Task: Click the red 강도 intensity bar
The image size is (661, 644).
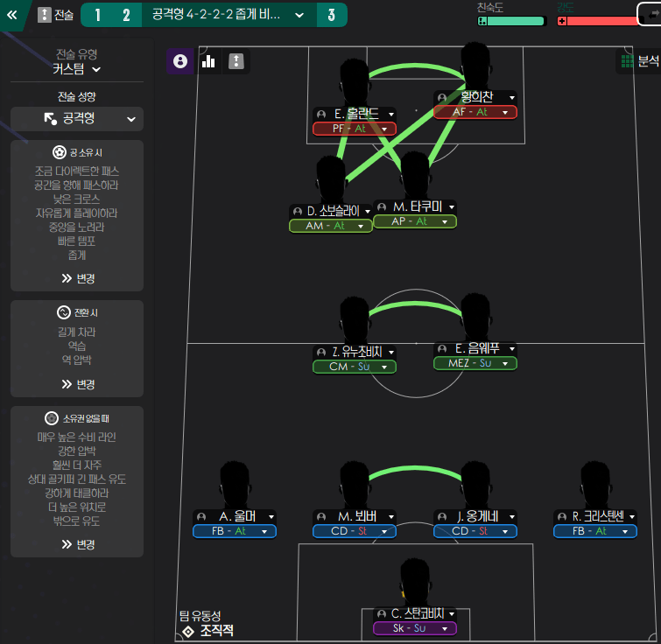Action: pyautogui.click(x=598, y=21)
